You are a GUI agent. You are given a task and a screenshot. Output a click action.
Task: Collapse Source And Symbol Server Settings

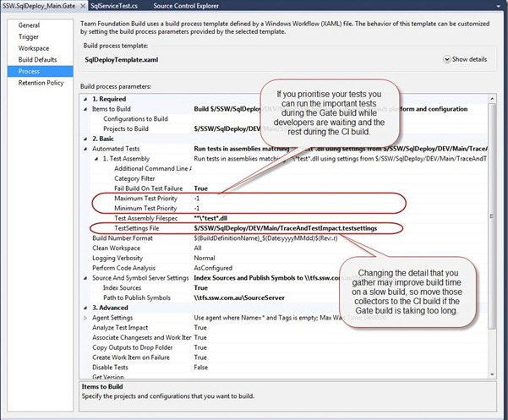[85, 275]
